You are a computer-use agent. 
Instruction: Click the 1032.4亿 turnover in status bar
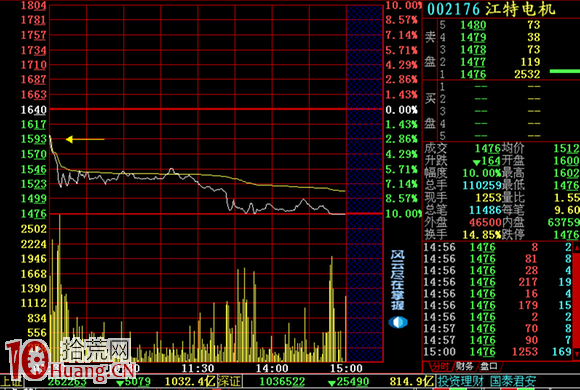190,381
